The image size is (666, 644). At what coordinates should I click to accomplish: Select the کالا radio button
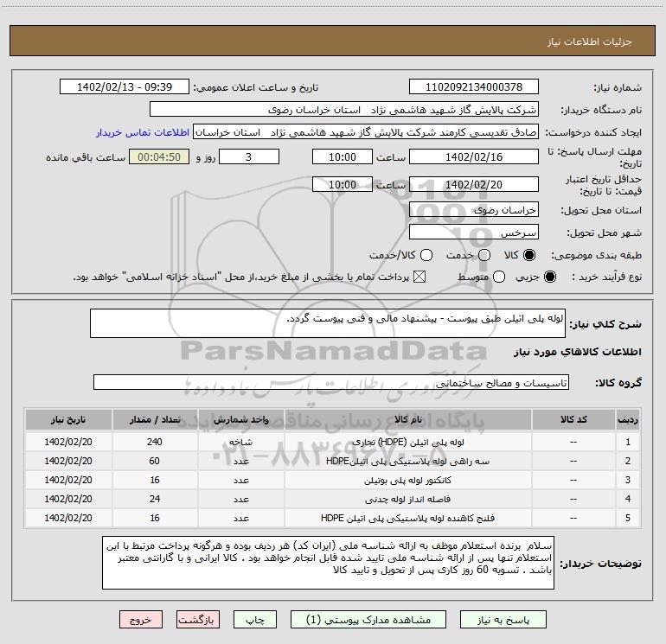[x=529, y=255]
